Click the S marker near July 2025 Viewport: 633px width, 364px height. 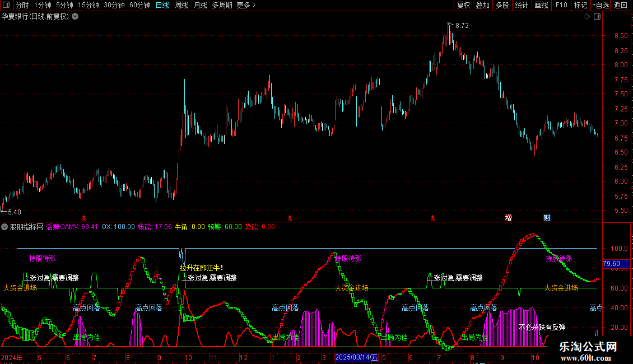[433, 218]
